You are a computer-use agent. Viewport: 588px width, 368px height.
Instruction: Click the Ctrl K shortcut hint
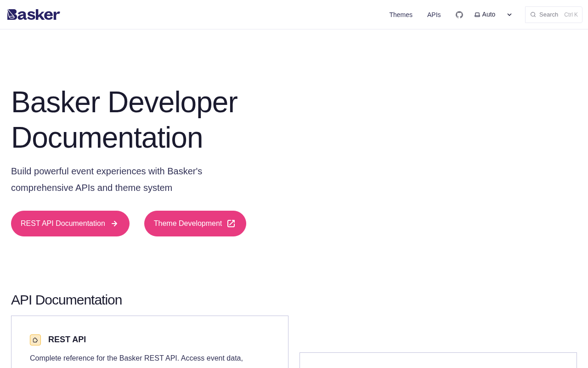pos(571,15)
